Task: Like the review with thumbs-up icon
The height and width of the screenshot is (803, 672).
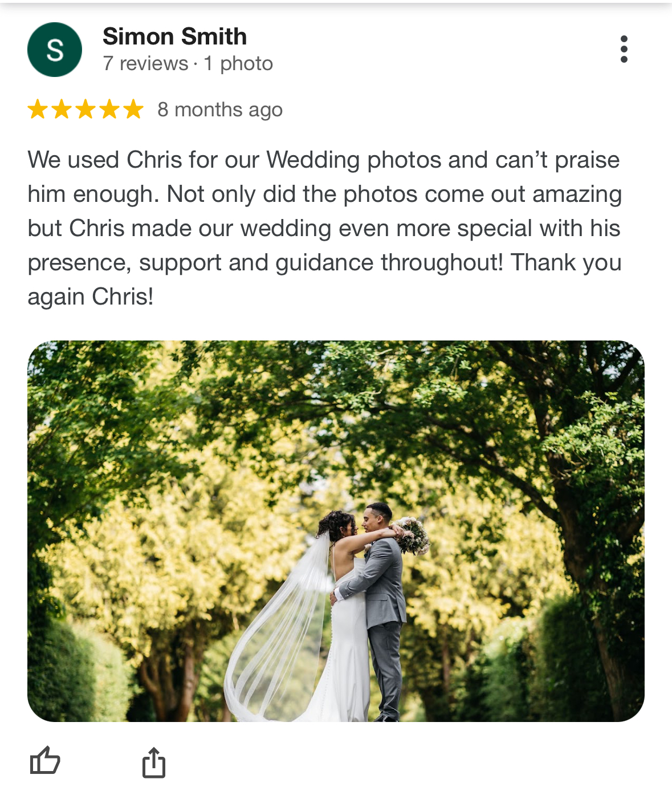Action: [45, 761]
